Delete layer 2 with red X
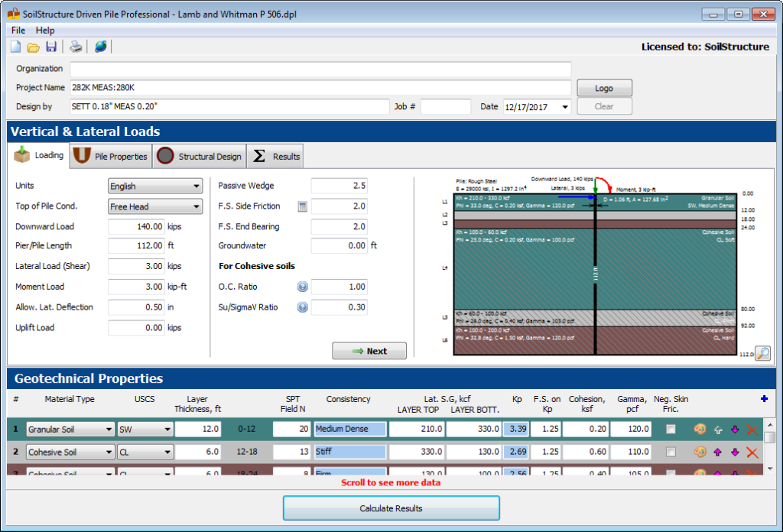The image size is (783, 532). point(752,453)
